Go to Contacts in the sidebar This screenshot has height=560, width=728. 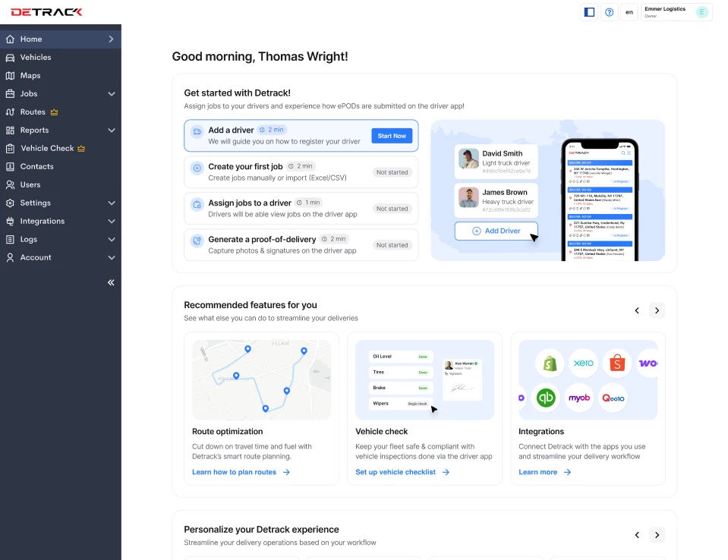(x=36, y=167)
